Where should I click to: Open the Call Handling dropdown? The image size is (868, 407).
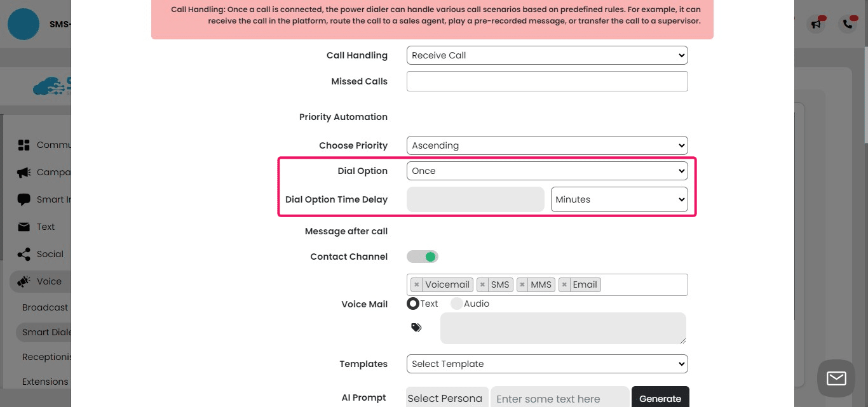click(x=546, y=55)
